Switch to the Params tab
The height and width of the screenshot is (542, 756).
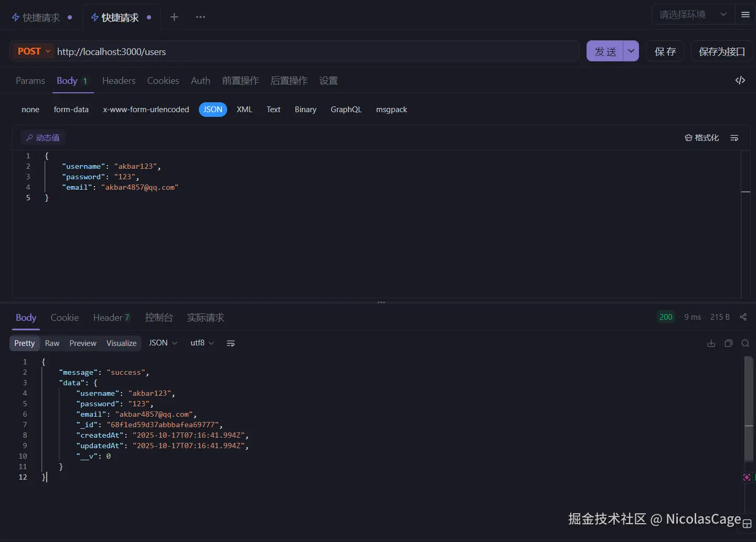[30, 81]
